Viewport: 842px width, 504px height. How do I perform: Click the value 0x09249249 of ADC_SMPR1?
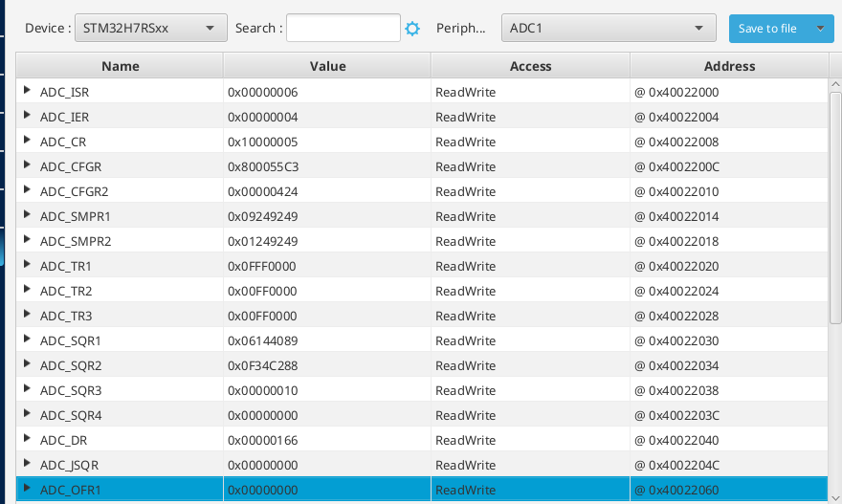pos(262,217)
